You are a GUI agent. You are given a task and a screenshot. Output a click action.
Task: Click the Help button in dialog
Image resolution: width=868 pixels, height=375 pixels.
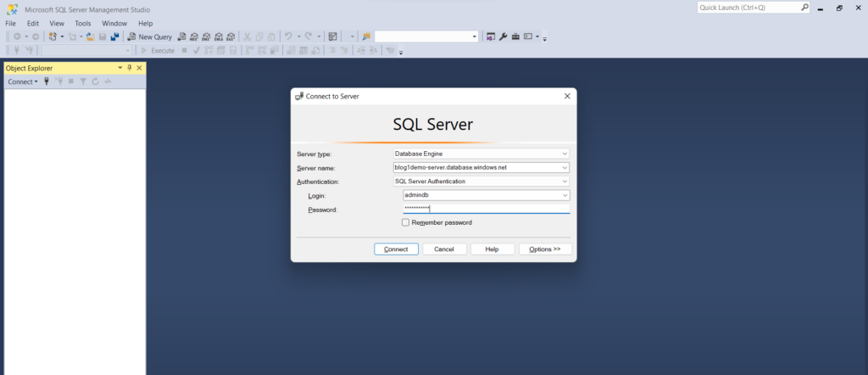[x=492, y=249]
